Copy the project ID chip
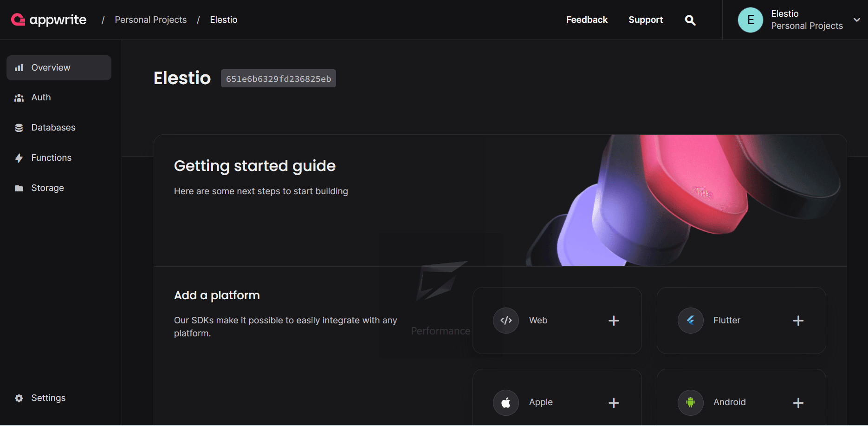Image resolution: width=868 pixels, height=426 pixels. [x=278, y=78]
